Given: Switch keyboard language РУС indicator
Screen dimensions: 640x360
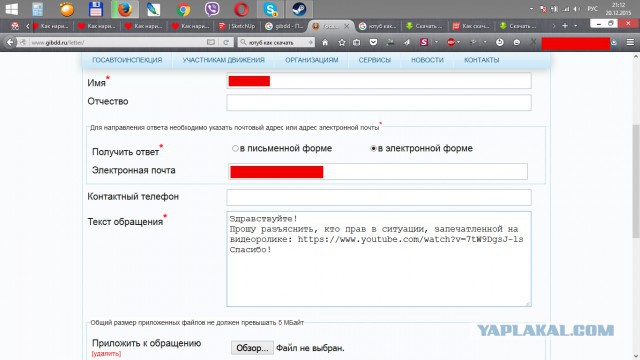Looking at the screenshot, I should pos(592,9).
